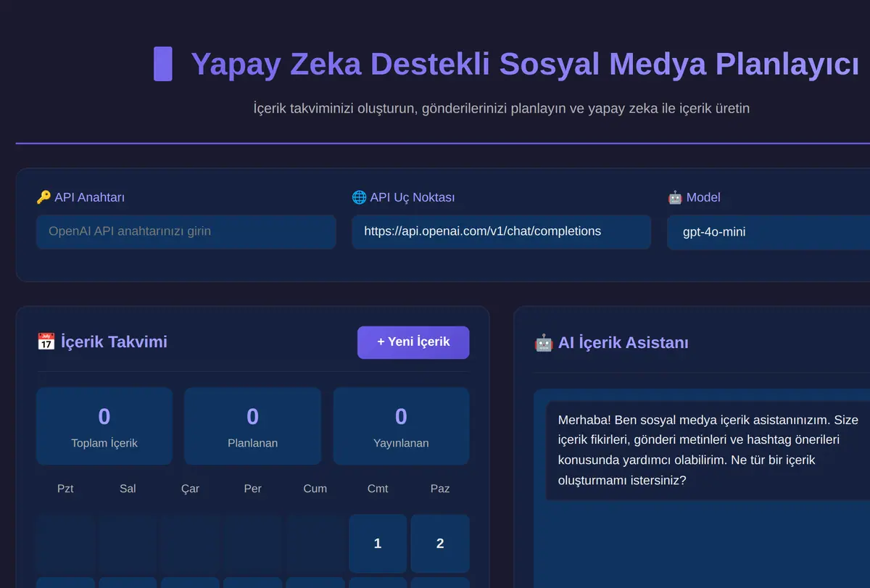Image resolution: width=870 pixels, height=588 pixels.
Task: Click the Pzt weekday header
Action: pyautogui.click(x=65, y=489)
